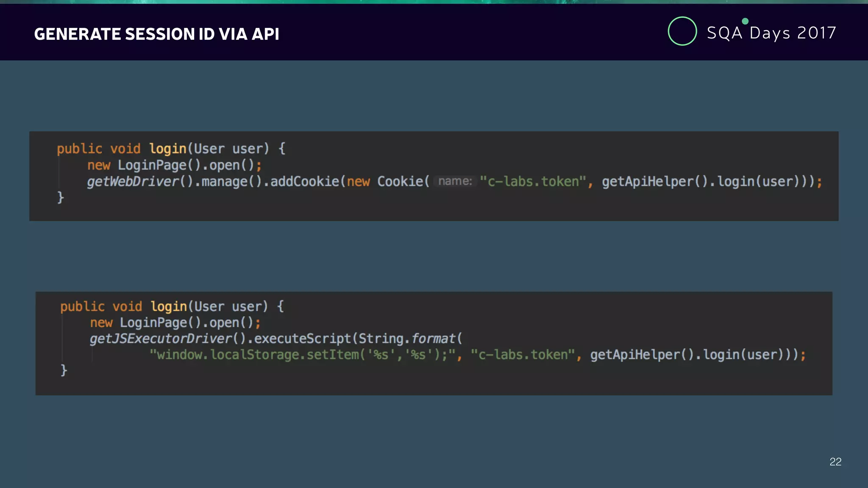Click the slide number 22

[835, 462]
